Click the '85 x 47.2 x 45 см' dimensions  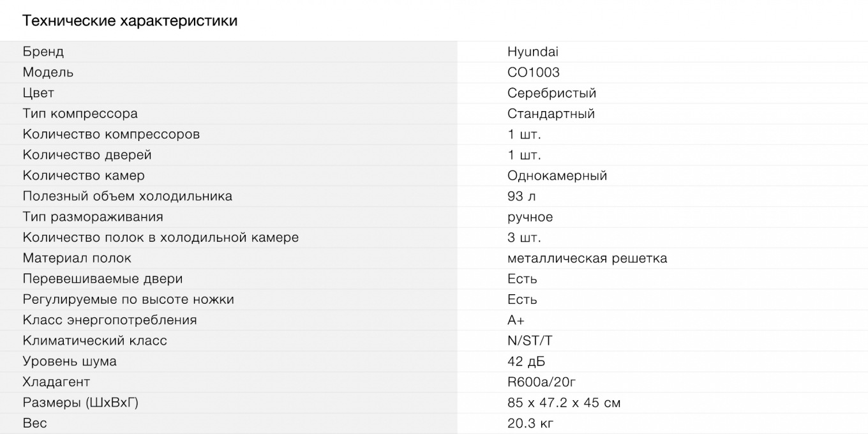[x=564, y=403]
